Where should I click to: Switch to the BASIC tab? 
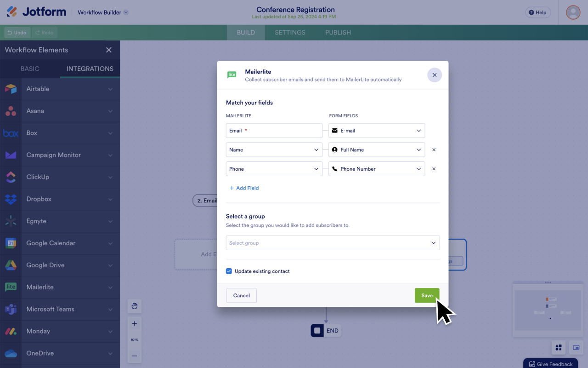(30, 69)
